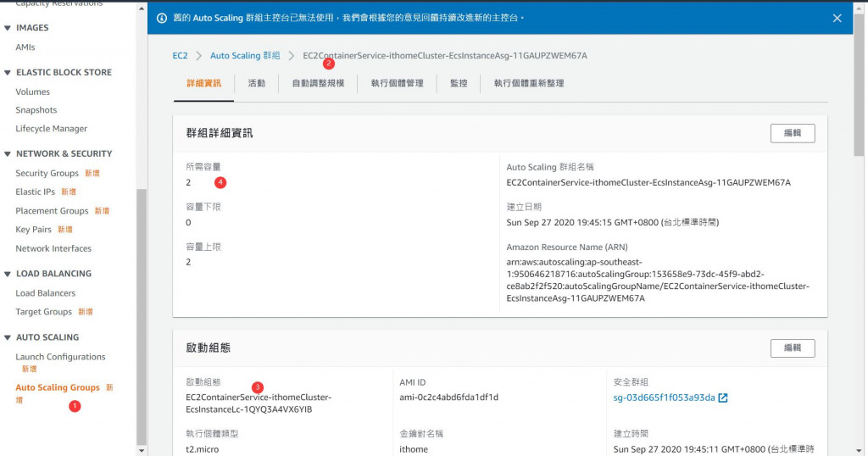The image size is (868, 456).
Task: Open Load Balancers in sidebar
Action: 46,293
